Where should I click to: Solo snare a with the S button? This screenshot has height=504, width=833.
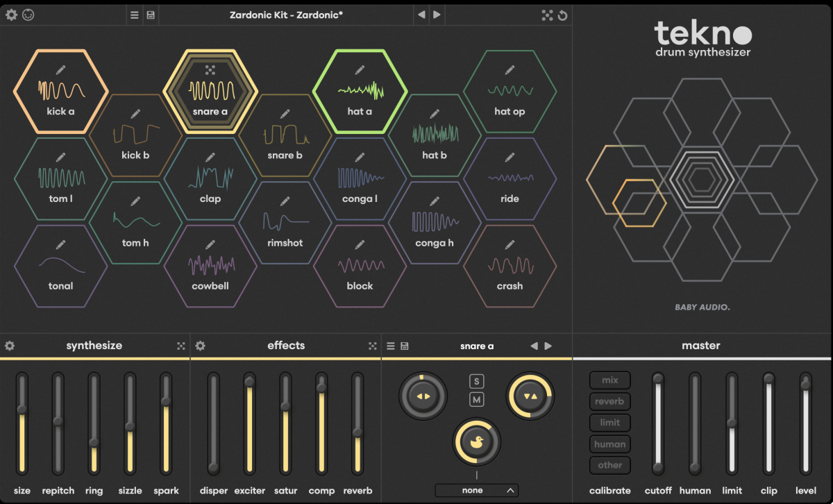click(x=476, y=381)
